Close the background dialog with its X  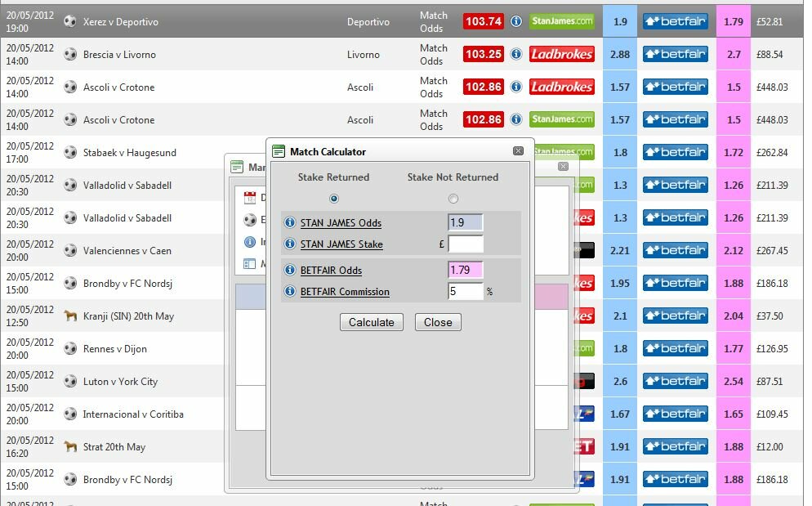point(564,167)
